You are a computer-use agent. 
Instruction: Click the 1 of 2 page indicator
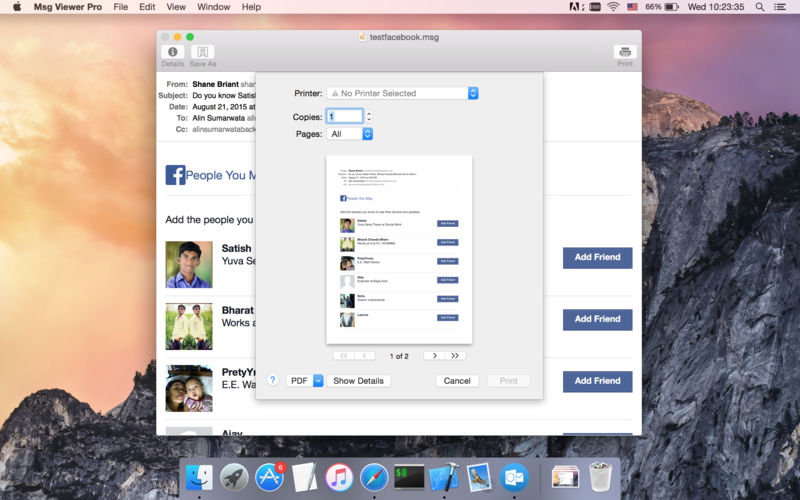coord(399,356)
